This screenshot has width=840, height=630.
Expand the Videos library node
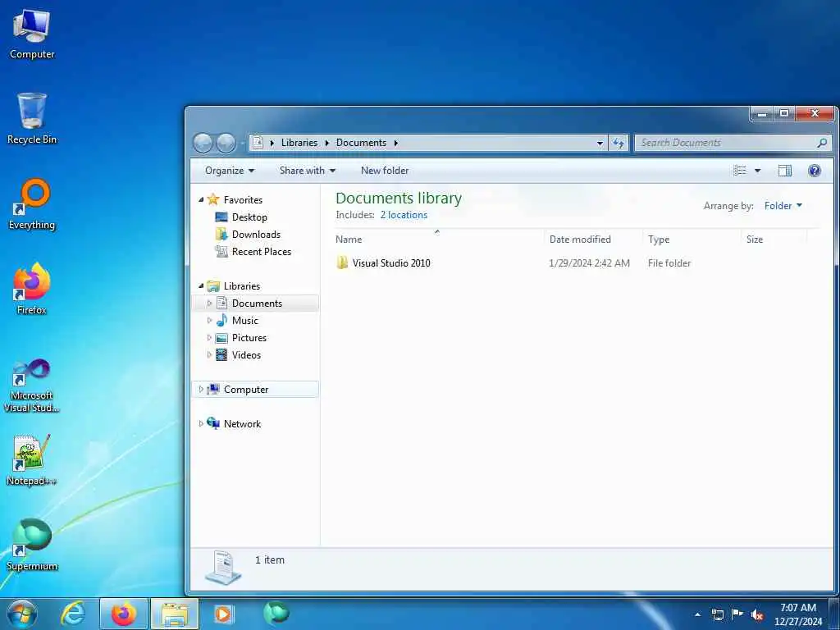[x=209, y=354]
